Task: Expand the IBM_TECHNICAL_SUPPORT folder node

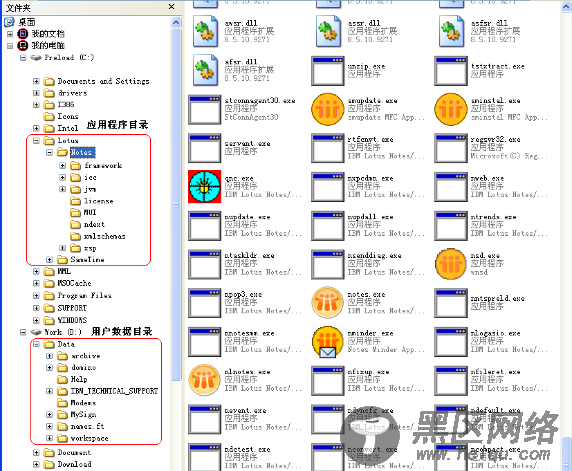Action: tap(50, 391)
